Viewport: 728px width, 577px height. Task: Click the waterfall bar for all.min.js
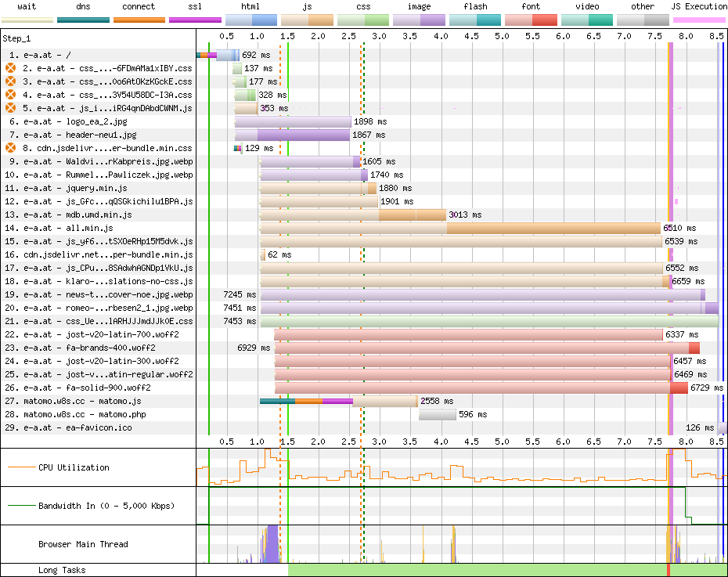[x=460, y=228]
